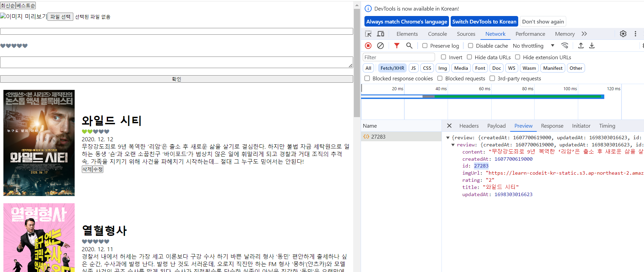The height and width of the screenshot is (272, 644).
Task: Show more DevTools tabs chevron
Action: [x=584, y=34]
